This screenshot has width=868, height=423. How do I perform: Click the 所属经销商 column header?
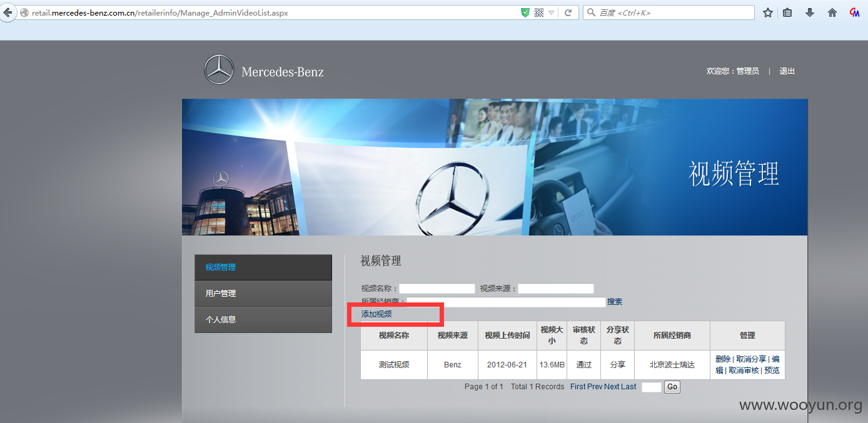pyautogui.click(x=672, y=336)
